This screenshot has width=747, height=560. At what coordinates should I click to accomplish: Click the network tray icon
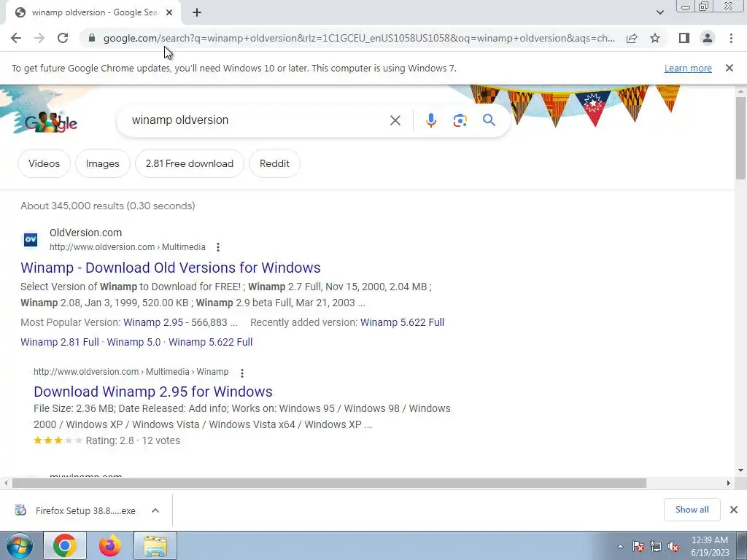(x=656, y=547)
